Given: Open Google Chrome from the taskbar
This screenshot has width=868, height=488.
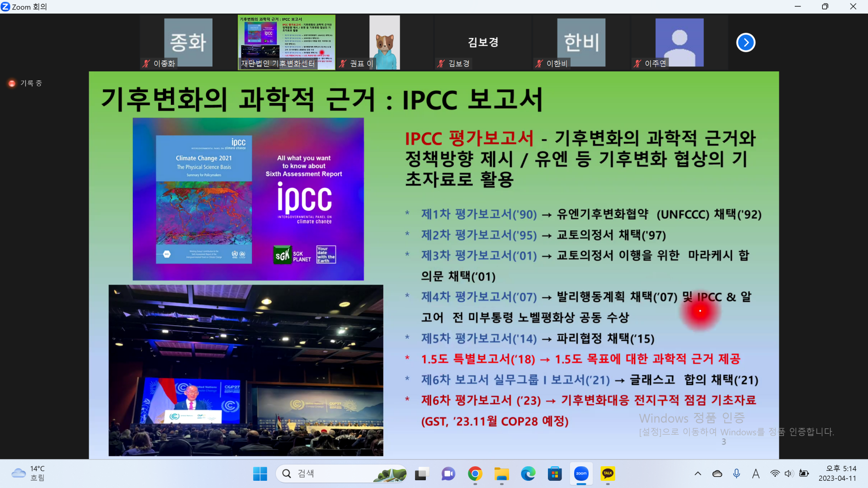Looking at the screenshot, I should click(x=475, y=474).
